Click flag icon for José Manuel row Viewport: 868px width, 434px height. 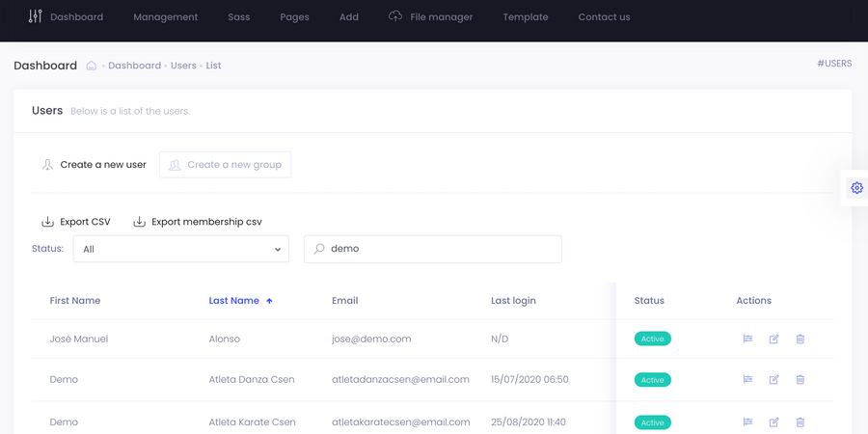coord(747,339)
